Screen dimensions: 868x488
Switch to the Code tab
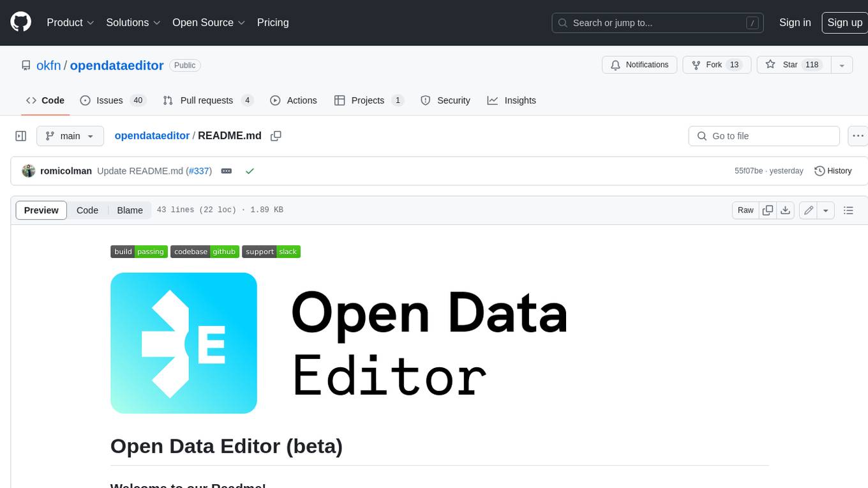pyautogui.click(x=45, y=100)
